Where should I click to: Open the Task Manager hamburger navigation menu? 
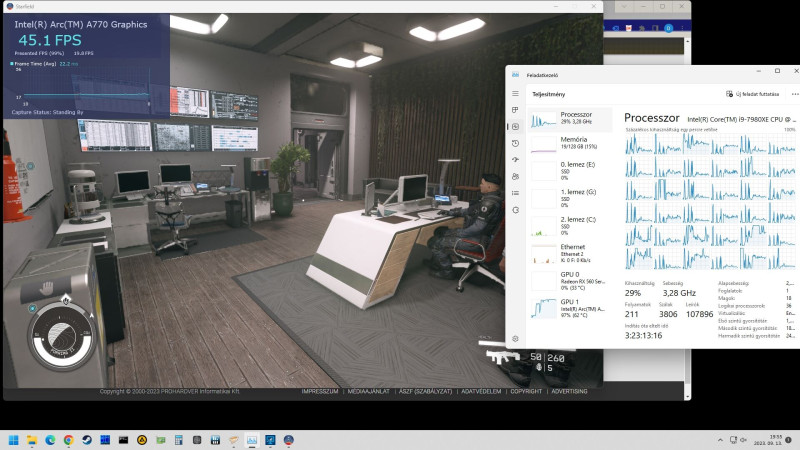[x=515, y=94]
